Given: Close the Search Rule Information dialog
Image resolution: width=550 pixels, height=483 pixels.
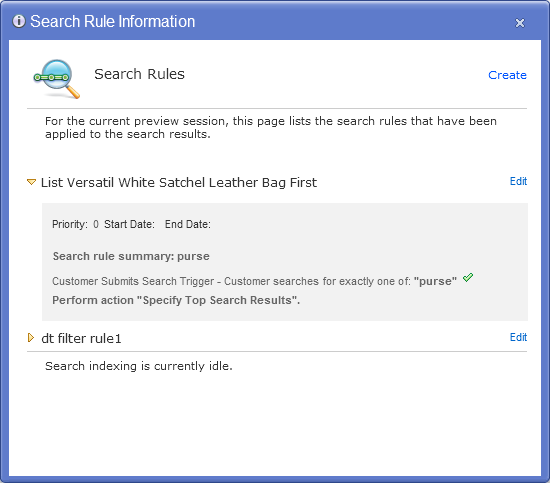Looking at the screenshot, I should [x=519, y=23].
